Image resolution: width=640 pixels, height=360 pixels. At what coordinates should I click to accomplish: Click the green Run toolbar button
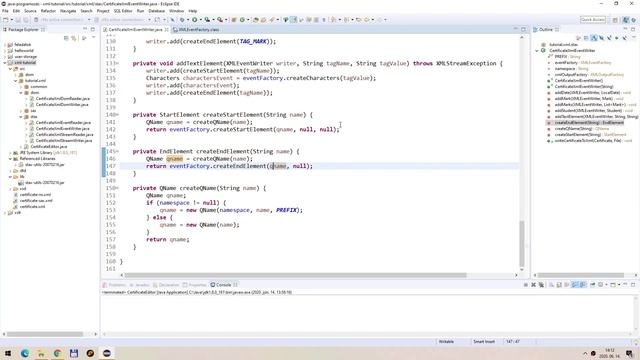point(195,20)
